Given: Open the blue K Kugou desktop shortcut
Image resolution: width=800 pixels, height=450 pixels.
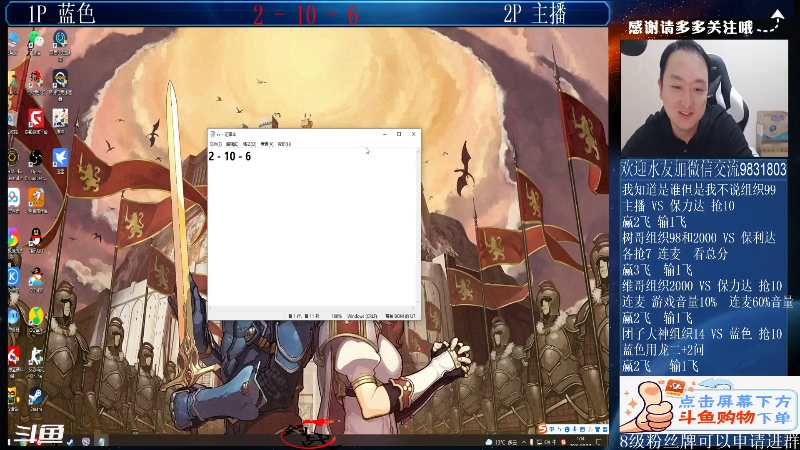Looking at the screenshot, I should click(13, 277).
